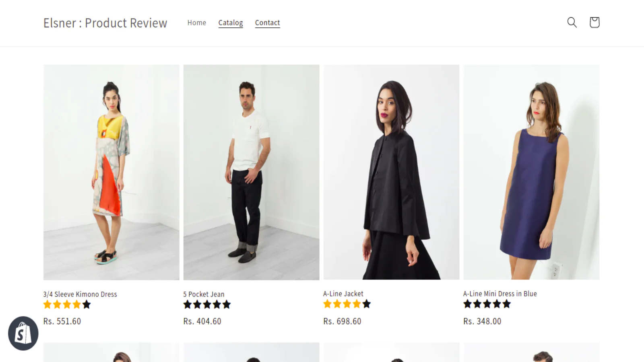Click the star rating under A-Line Mini Dress
The height and width of the screenshot is (362, 644).
click(487, 304)
